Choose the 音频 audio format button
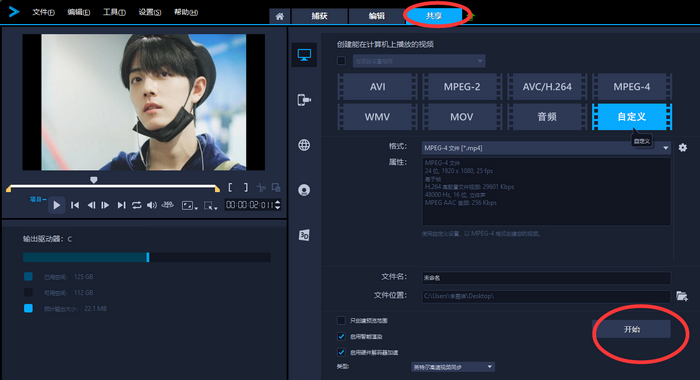700x380 pixels. pyautogui.click(x=547, y=117)
